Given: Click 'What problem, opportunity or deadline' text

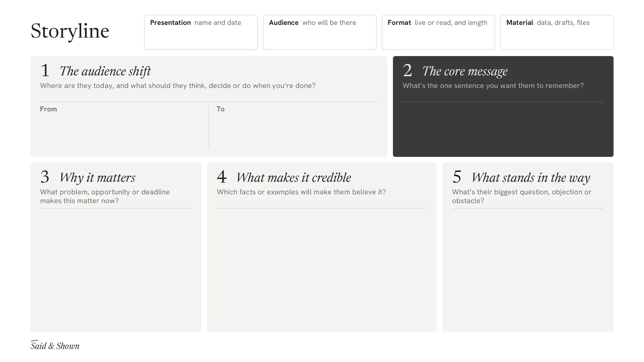Looking at the screenshot, I should pyautogui.click(x=105, y=196).
